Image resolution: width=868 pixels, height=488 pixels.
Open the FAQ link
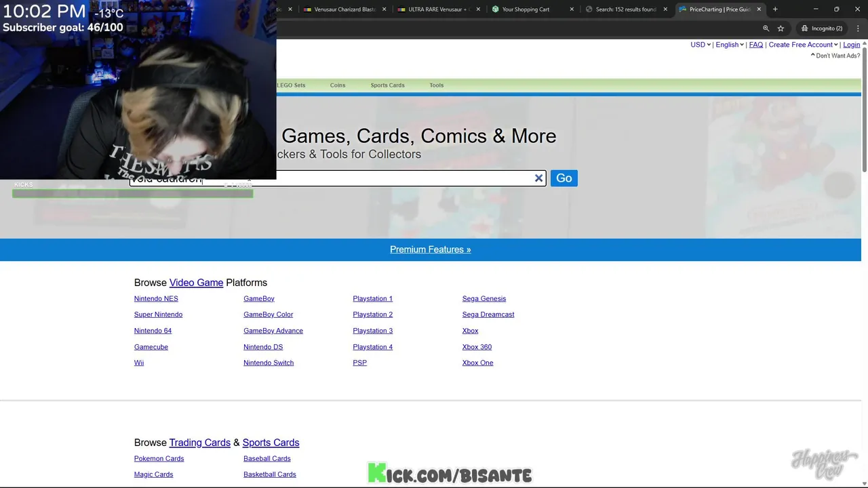point(756,45)
